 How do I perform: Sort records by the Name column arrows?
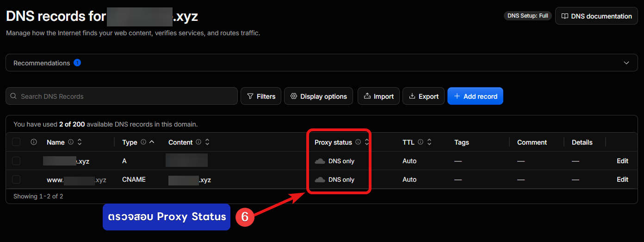80,142
